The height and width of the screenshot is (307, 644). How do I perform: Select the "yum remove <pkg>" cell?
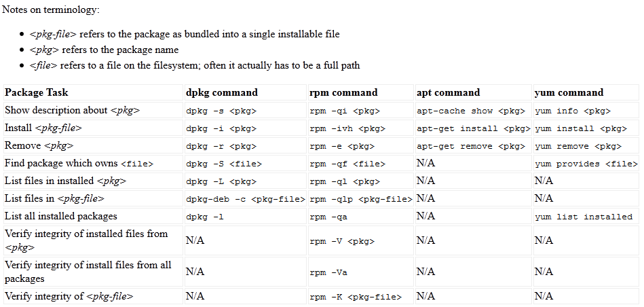coord(578,146)
